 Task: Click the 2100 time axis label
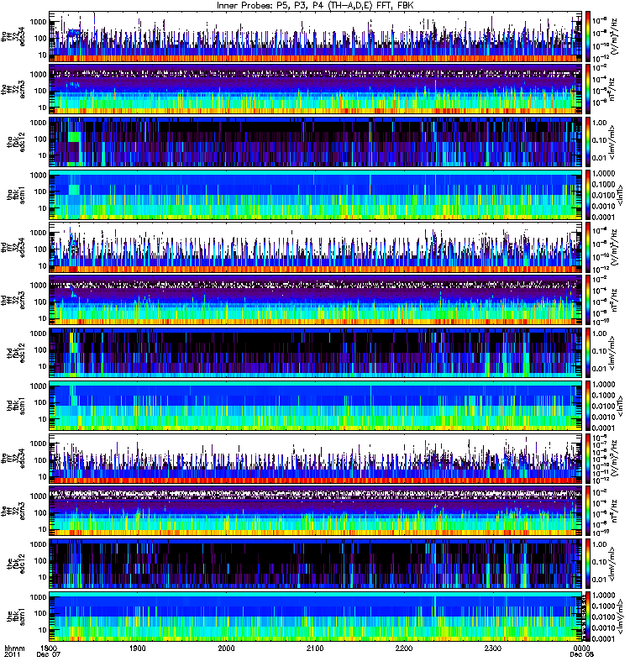(315, 648)
